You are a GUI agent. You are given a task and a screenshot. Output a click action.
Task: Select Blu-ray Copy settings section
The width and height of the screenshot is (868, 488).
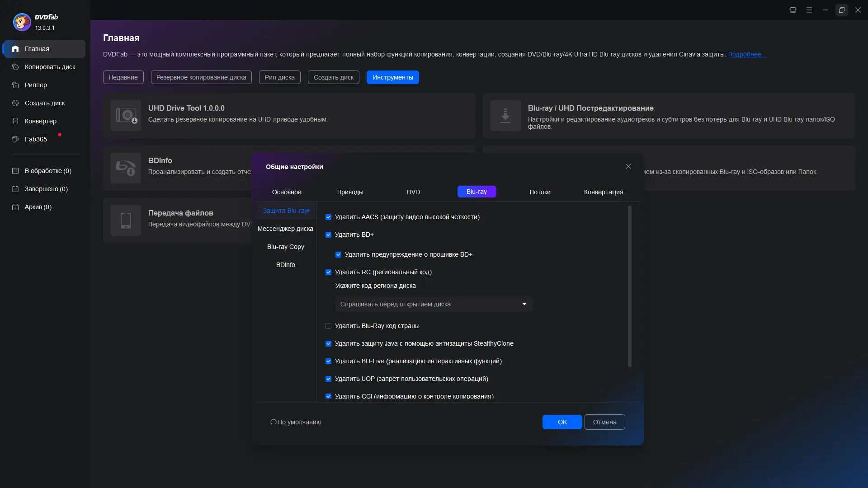click(285, 247)
